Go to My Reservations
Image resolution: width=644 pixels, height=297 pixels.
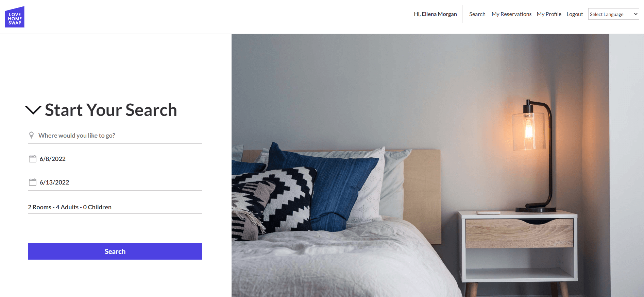click(x=511, y=14)
